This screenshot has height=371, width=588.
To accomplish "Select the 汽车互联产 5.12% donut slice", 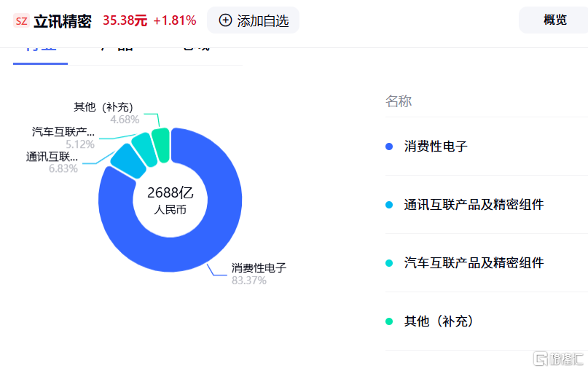I will (144, 149).
